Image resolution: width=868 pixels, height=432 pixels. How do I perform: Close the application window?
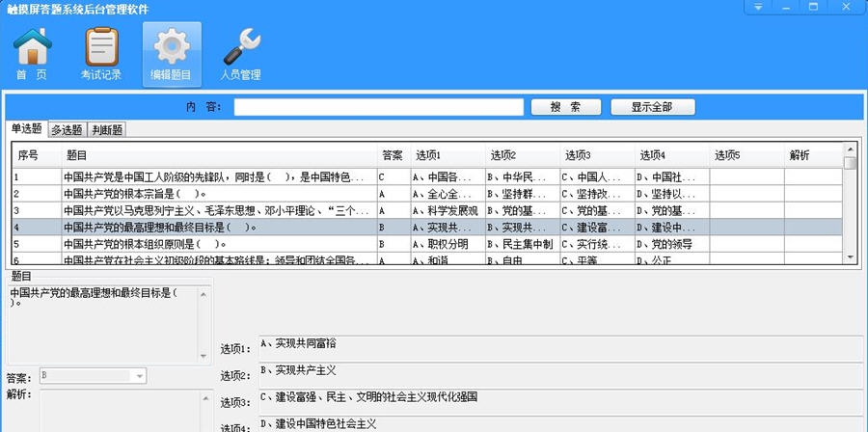pos(846,7)
